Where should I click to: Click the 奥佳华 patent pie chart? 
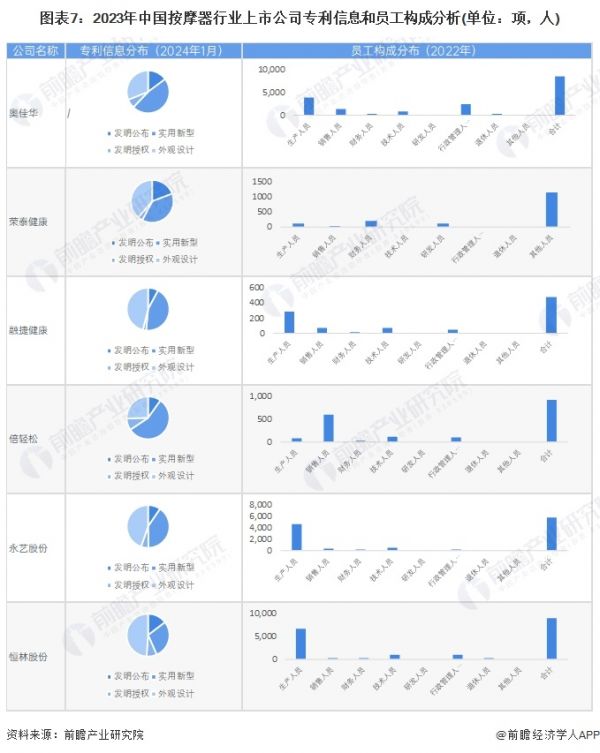point(148,91)
